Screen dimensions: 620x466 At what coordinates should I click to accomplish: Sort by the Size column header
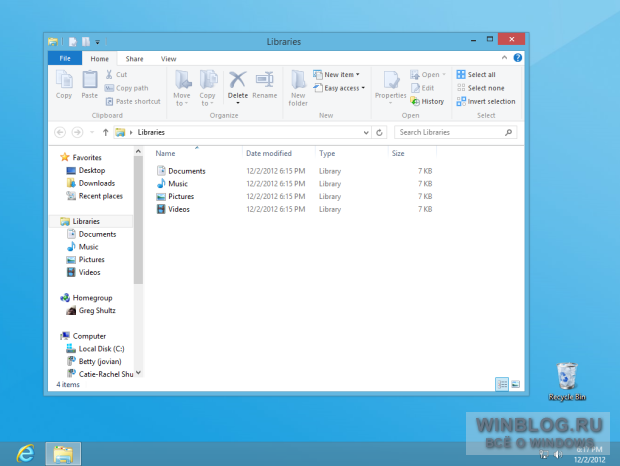tap(398, 153)
